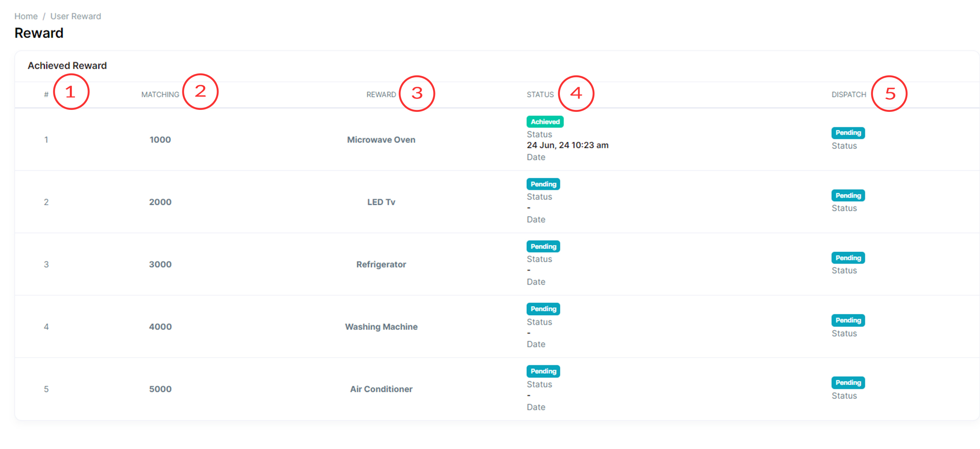The width and height of the screenshot is (980, 449).
Task: Click the red circled number 5 marker
Action: pyautogui.click(x=889, y=94)
